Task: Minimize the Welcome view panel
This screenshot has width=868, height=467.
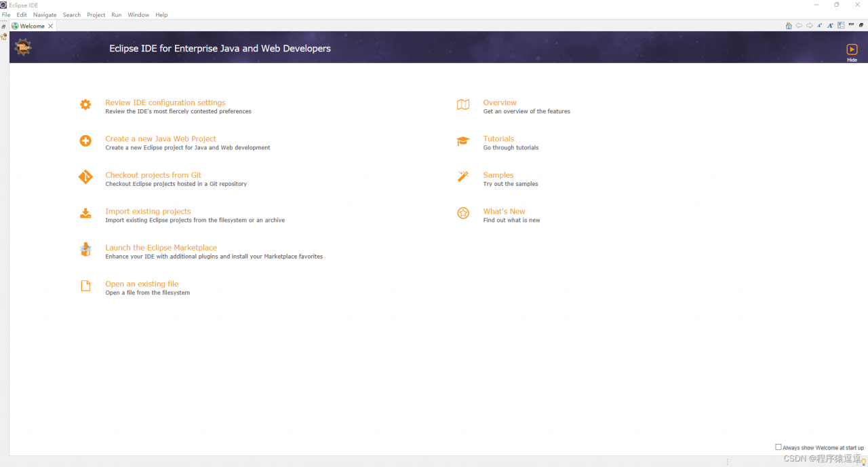Action: 851,24
